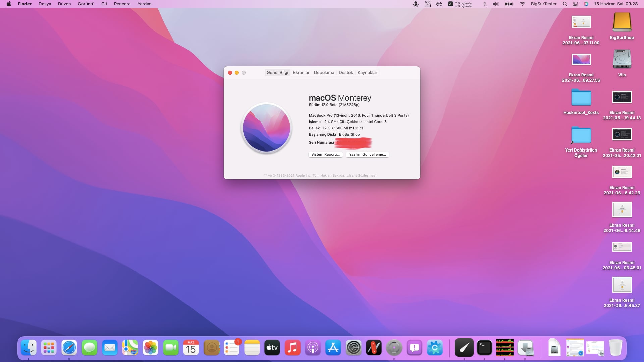Viewport: 644px width, 362px height.
Task: Click the Sistem Raporu button
Action: pyautogui.click(x=325, y=155)
